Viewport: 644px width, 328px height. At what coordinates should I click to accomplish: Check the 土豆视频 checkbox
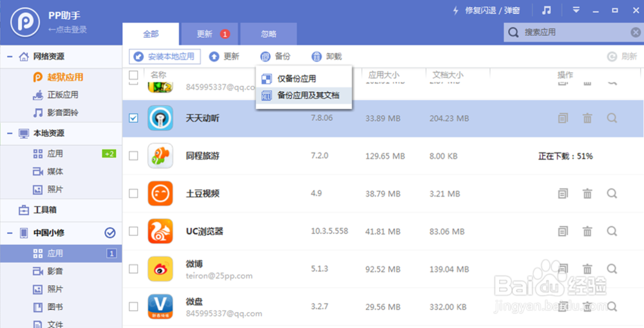(133, 194)
